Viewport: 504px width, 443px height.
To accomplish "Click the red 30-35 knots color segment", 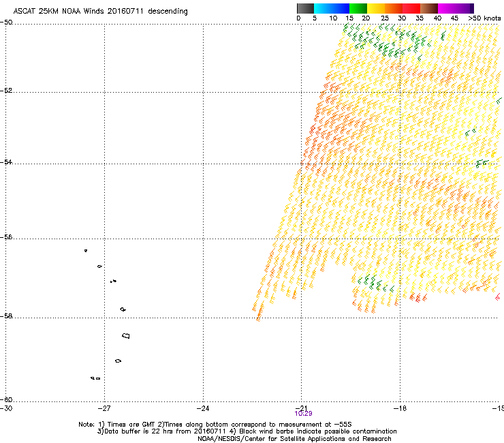I will tap(411, 8).
